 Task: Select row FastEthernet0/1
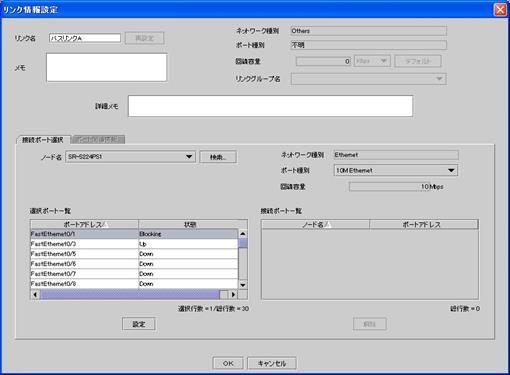tap(134, 234)
